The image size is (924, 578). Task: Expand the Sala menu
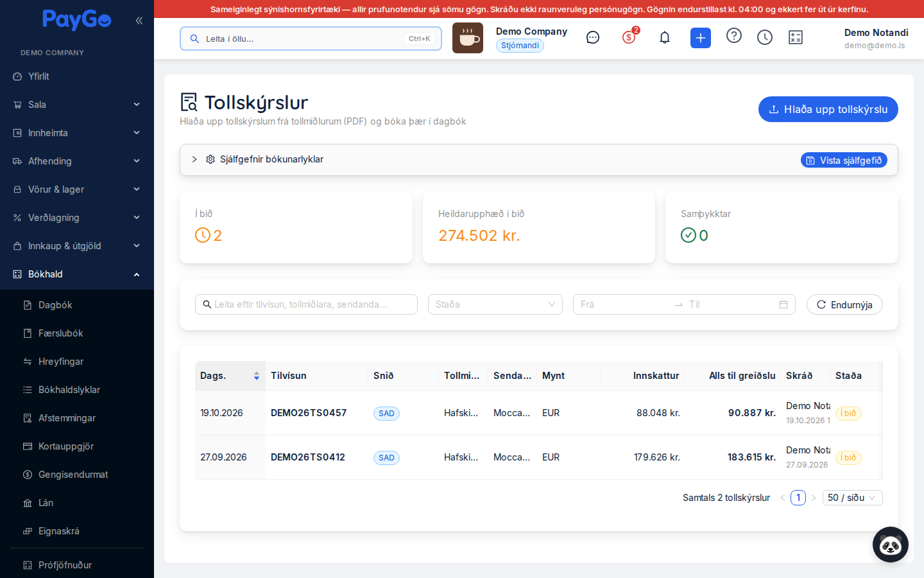pyautogui.click(x=77, y=105)
